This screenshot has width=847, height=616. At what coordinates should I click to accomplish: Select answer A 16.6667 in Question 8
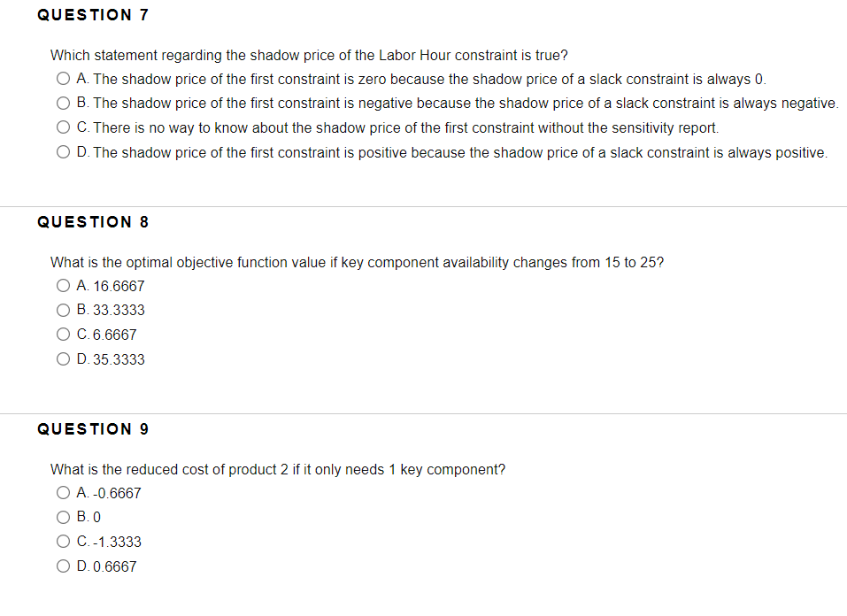tap(63, 285)
